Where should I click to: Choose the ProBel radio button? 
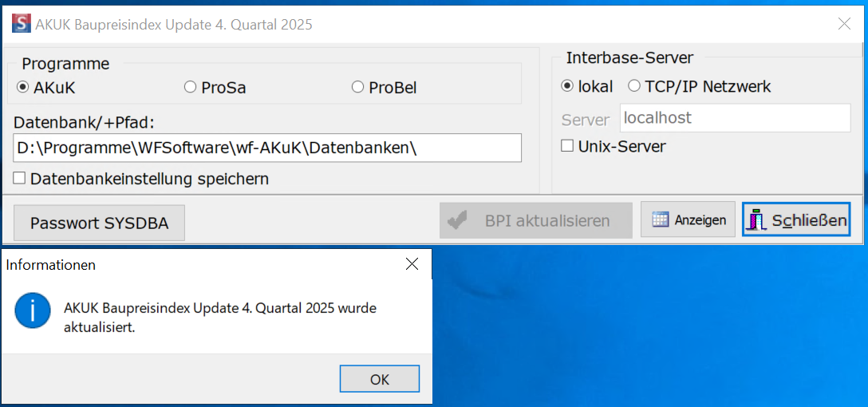pos(357,87)
